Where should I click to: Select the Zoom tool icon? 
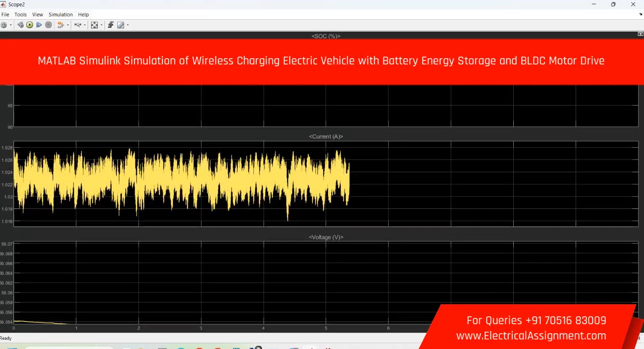point(78,25)
